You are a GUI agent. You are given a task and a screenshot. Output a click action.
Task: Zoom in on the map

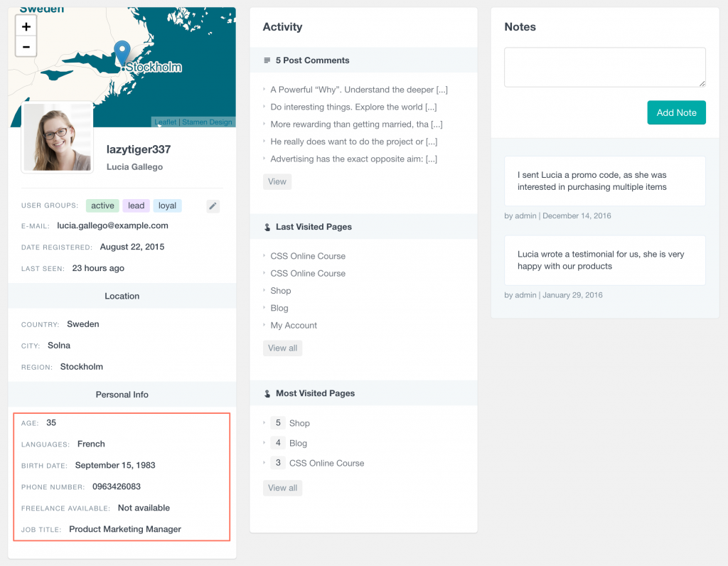click(x=26, y=26)
